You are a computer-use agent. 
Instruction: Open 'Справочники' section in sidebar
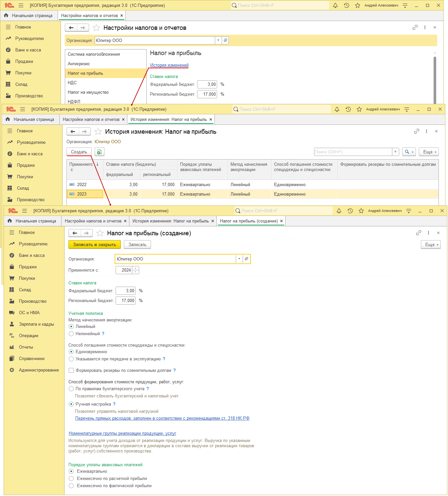(32, 359)
